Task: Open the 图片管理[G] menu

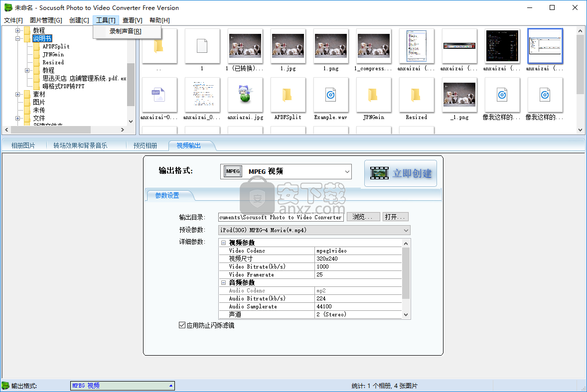Action: (x=46, y=20)
